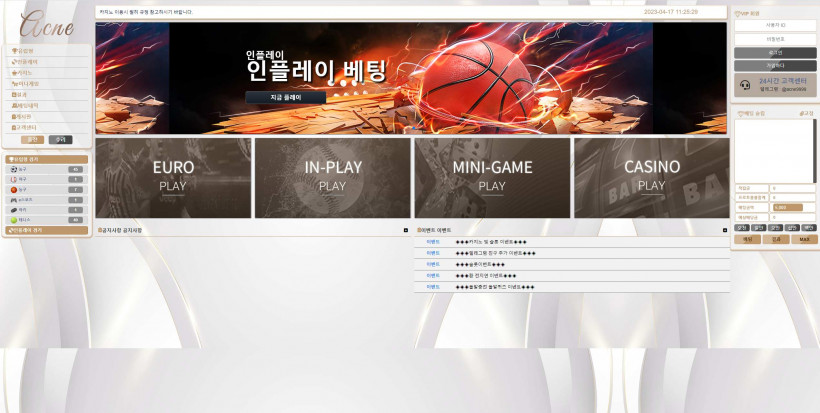Open the 24시간 고객센터 Telegram banner
Image resolution: width=820 pixels, height=413 pixels.
pyautogui.click(x=775, y=85)
